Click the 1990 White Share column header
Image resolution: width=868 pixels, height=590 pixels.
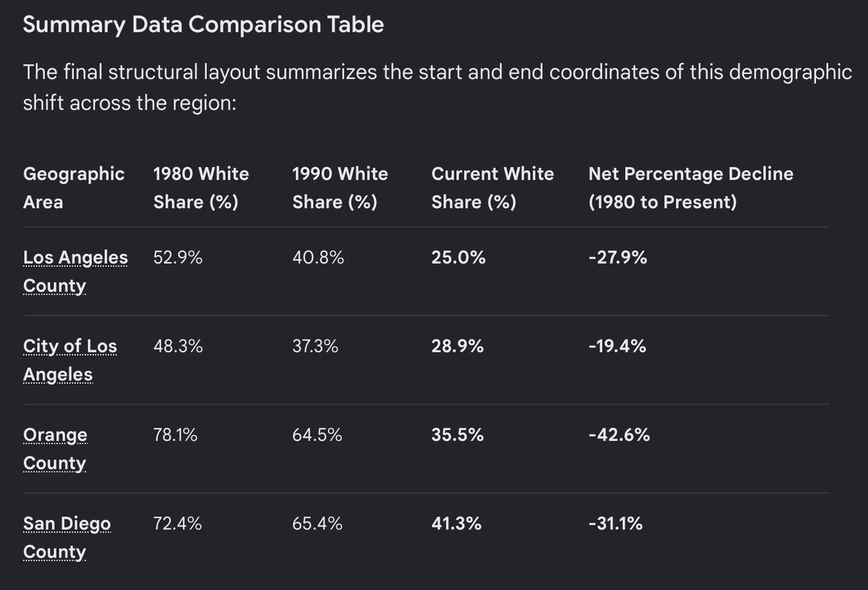340,188
